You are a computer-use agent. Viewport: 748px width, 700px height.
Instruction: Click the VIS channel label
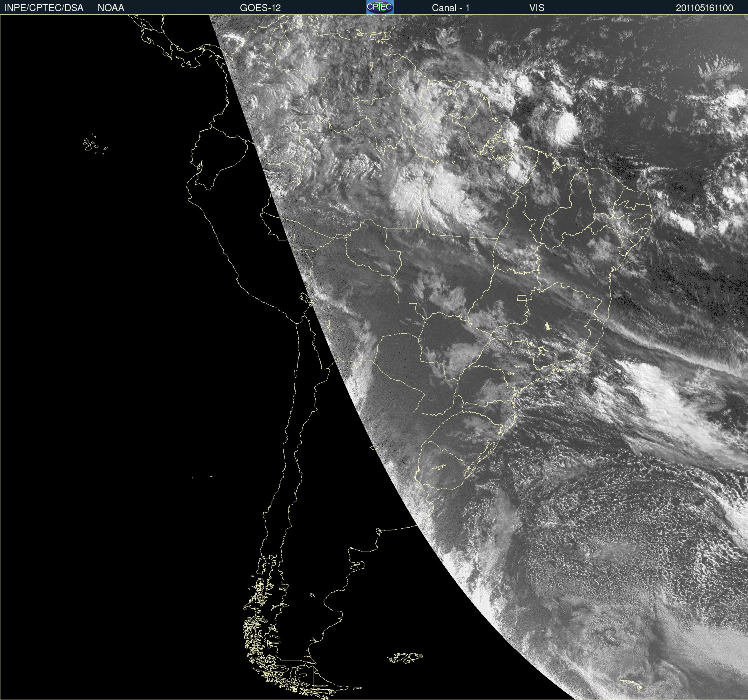(537, 8)
